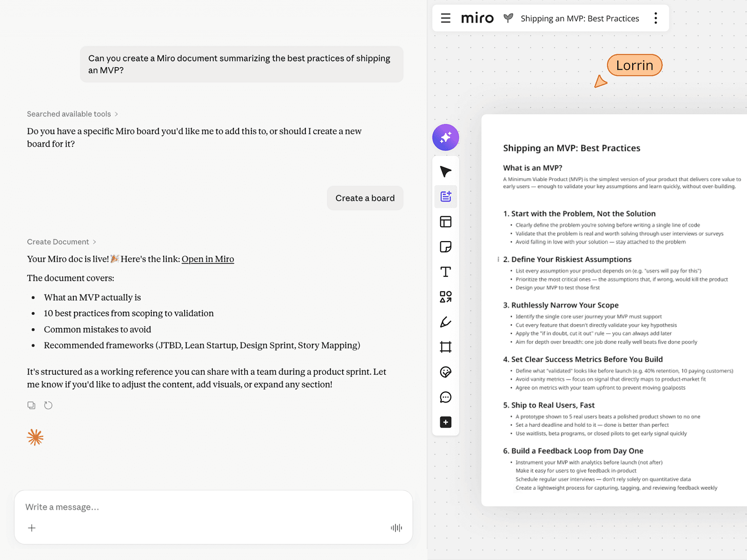Select the Doc creation tool
The width and height of the screenshot is (747, 560).
pos(446,196)
